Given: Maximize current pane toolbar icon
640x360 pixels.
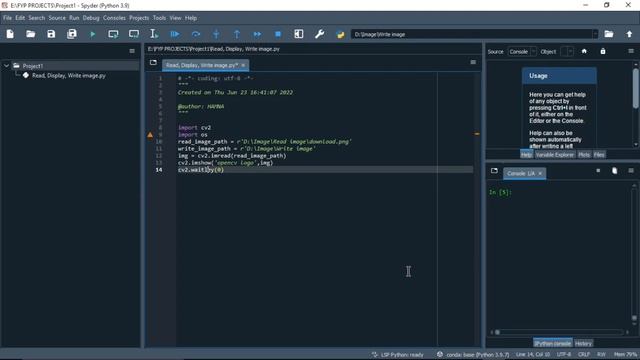Looking at the screenshot, I should 299,34.
